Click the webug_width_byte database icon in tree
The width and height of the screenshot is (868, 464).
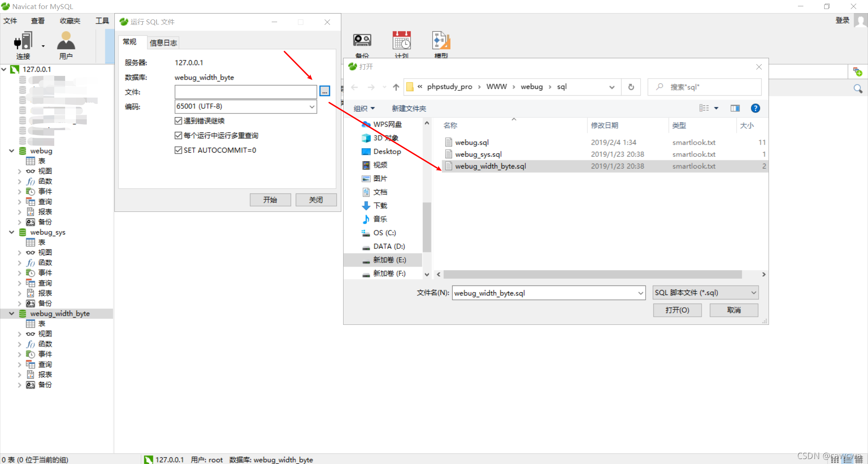tap(23, 314)
